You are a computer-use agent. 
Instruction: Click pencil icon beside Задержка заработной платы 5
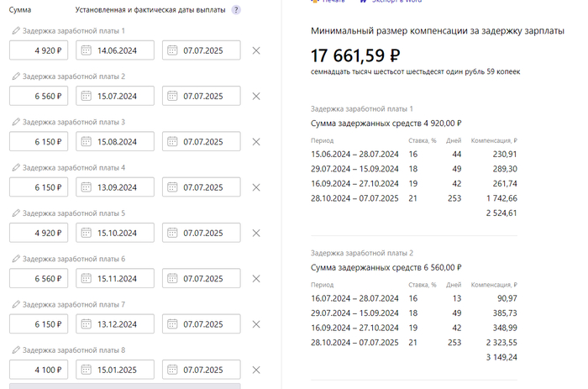tap(15, 213)
